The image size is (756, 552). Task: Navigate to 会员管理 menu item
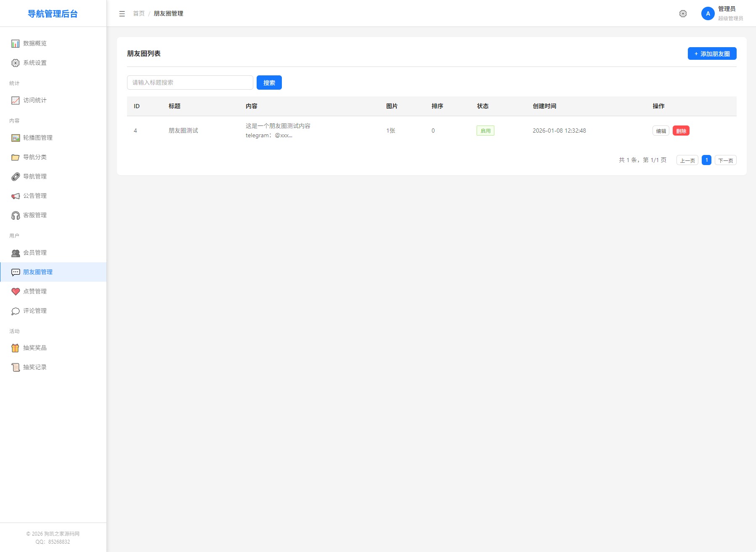point(35,253)
